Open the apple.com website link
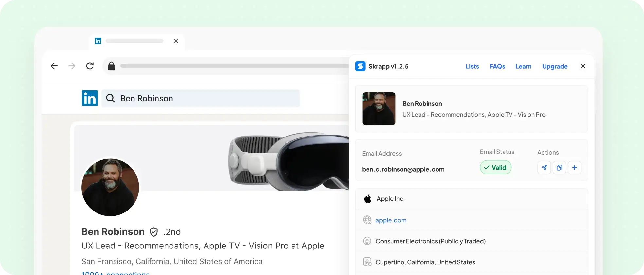This screenshot has height=275, width=644. [391, 220]
